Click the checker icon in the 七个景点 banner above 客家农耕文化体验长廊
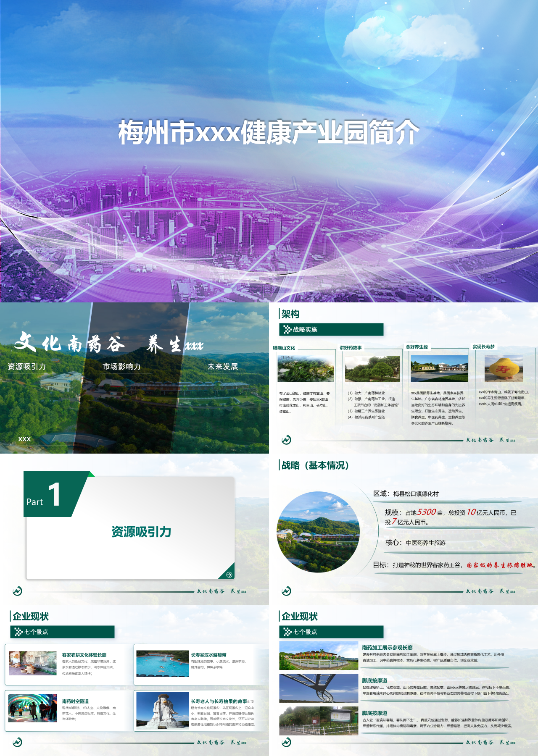The image size is (538, 756). coord(18,632)
